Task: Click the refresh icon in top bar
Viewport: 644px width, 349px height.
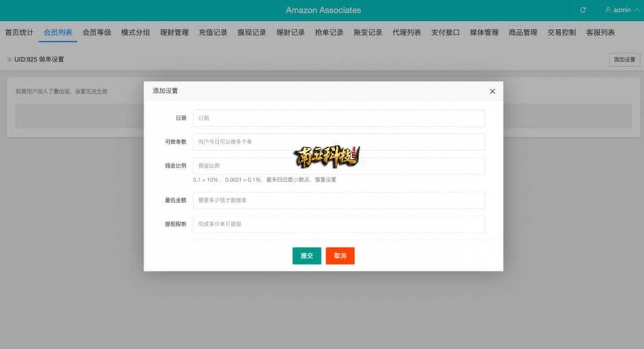Action: point(583,10)
